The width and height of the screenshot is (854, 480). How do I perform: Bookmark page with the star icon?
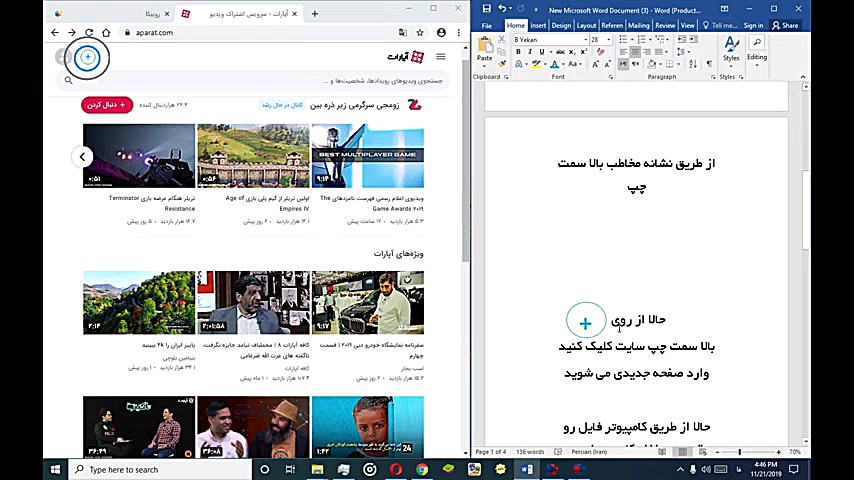click(x=420, y=33)
